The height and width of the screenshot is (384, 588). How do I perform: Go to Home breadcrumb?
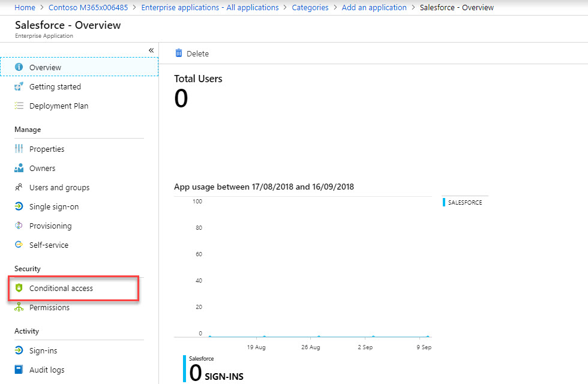(25, 7)
